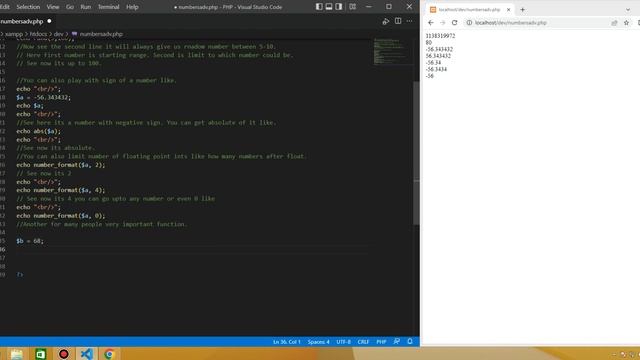Open File Explorer from the taskbar
Image resolution: width=640 pixels, height=360 pixels.
click(17, 354)
